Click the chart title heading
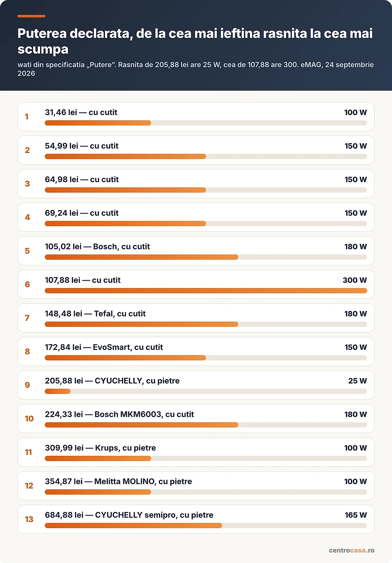 [195, 41]
